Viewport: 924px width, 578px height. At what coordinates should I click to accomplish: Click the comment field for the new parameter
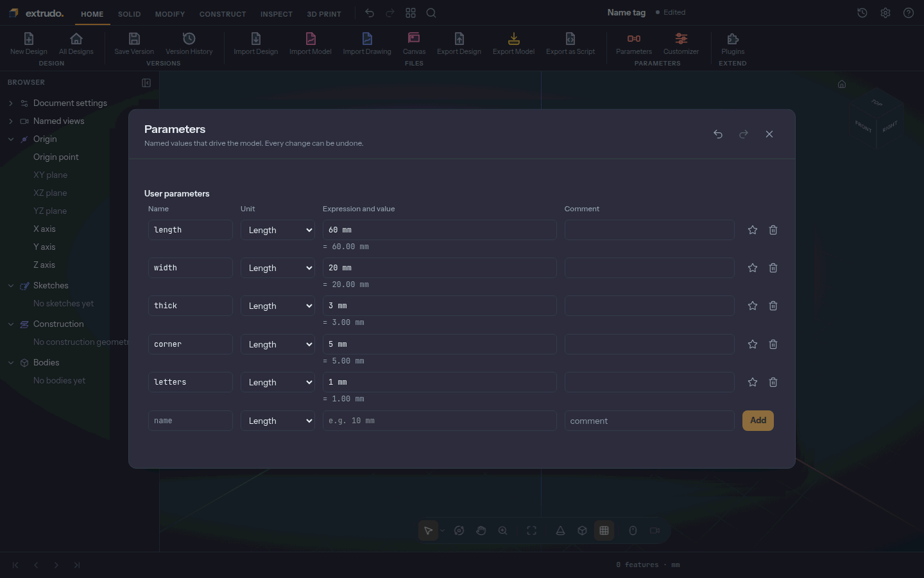[649, 421]
